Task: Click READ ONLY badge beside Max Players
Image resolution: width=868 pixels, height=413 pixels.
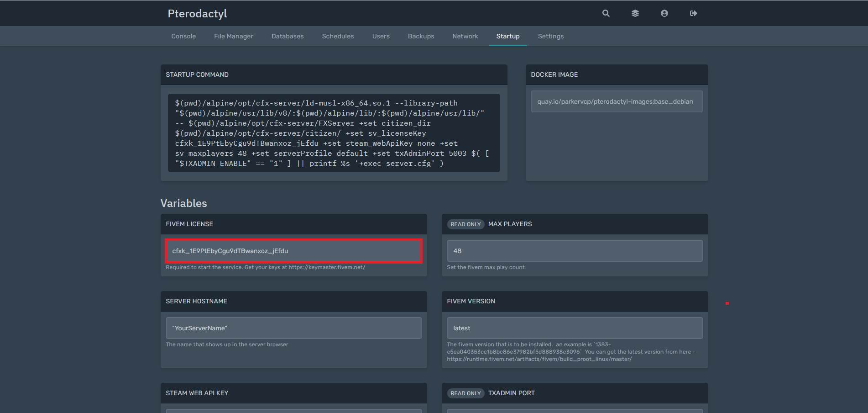Action: [465, 224]
